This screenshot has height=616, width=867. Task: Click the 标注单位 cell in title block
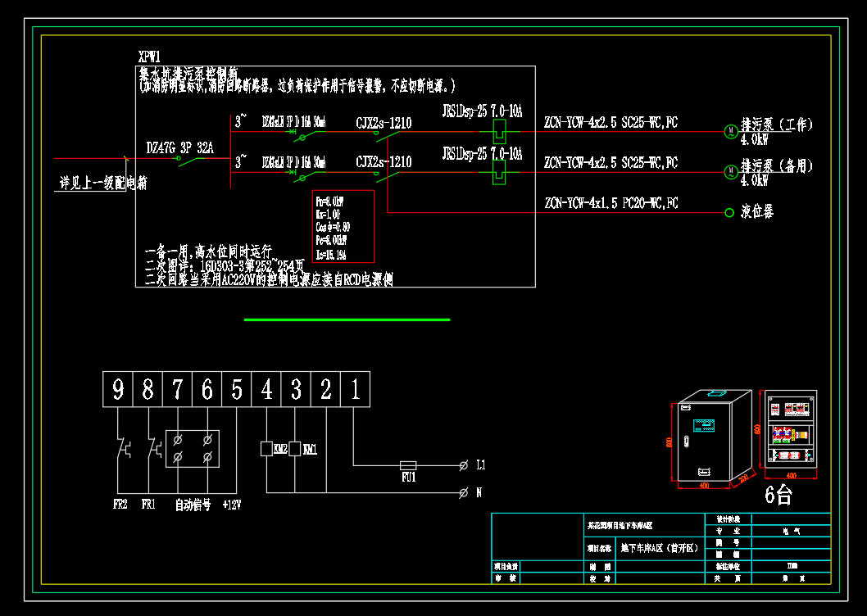729,566
